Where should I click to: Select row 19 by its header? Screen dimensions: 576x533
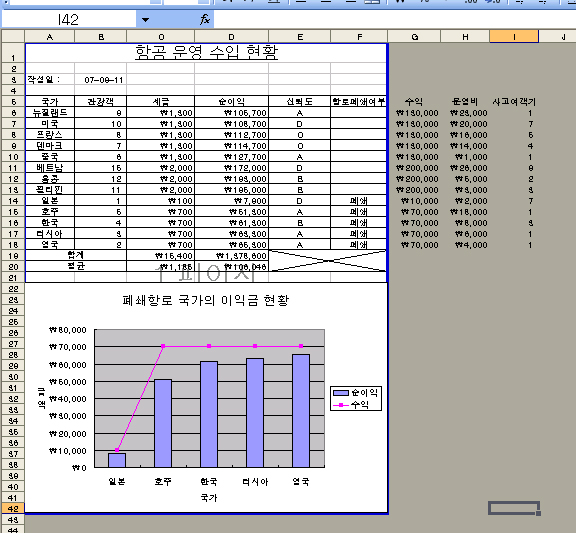tap(13, 256)
